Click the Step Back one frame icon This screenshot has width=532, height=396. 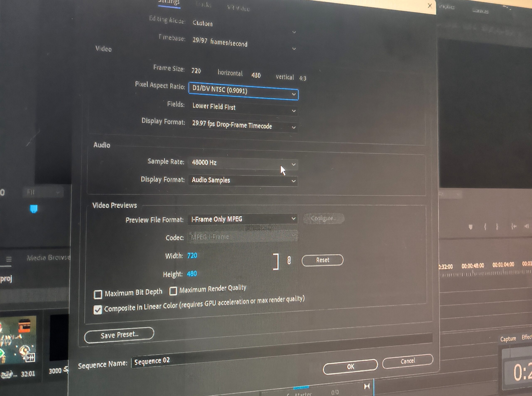pos(527,226)
